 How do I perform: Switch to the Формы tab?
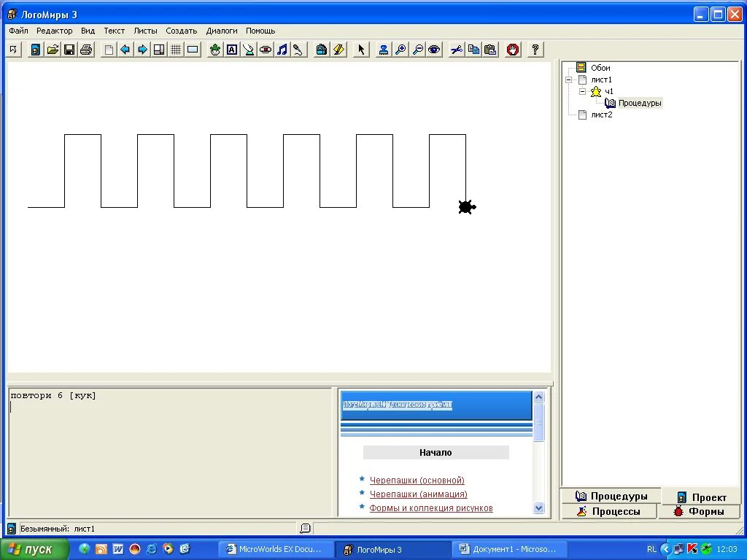pyautogui.click(x=699, y=511)
